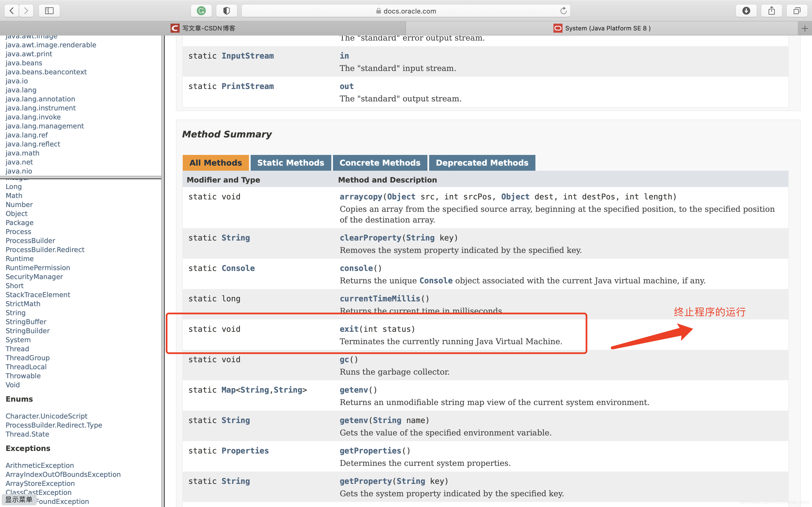
Task: Select the Deprecated Methods tab
Action: [x=482, y=163]
